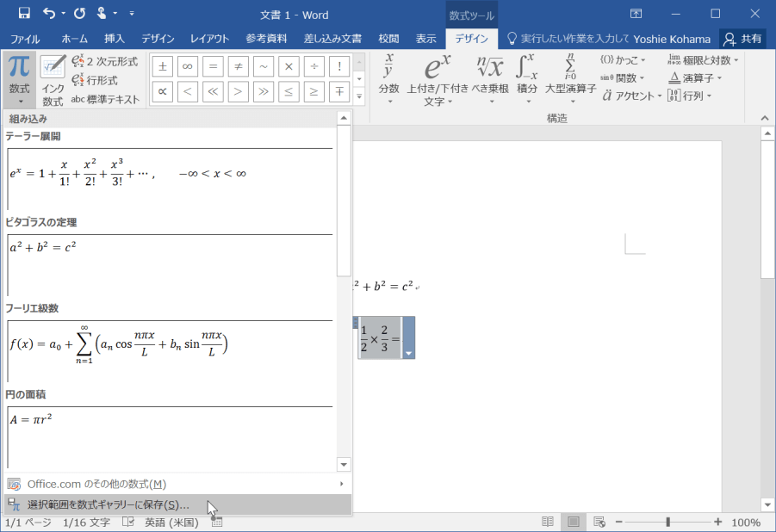Viewport: 776px width, 532px height.
Task: Open the Quick Access Toolbar customize arrow
Action: pos(132,14)
